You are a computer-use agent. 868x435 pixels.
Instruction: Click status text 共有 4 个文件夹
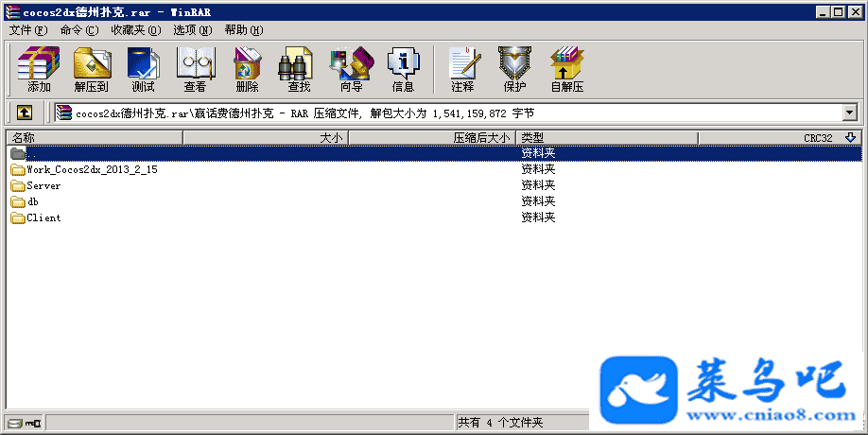[500, 423]
